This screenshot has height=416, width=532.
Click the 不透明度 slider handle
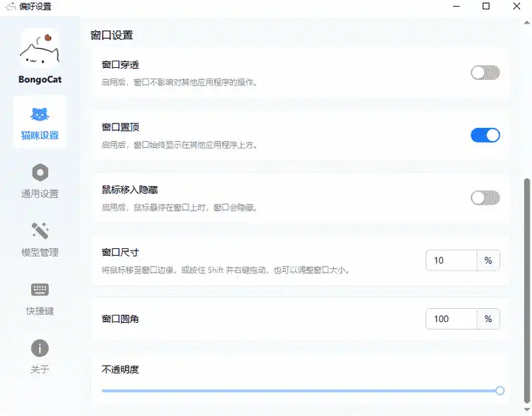[499, 391]
